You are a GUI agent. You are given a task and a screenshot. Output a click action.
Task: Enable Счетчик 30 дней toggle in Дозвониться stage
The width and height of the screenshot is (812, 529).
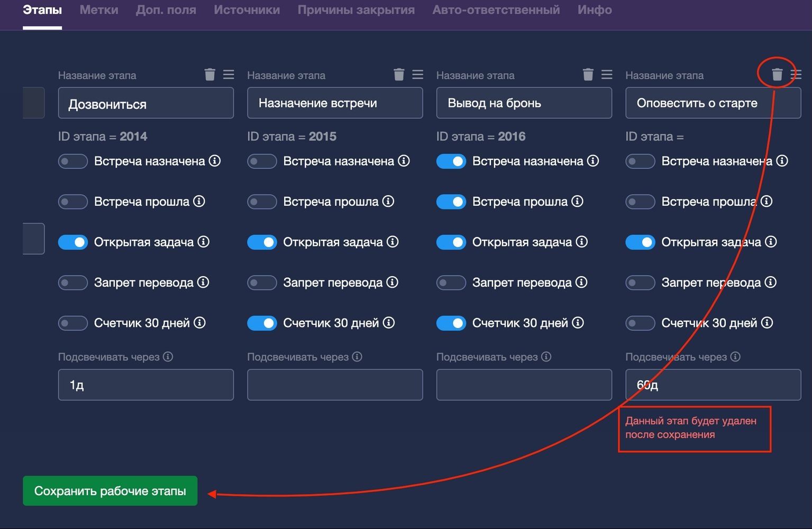73,323
